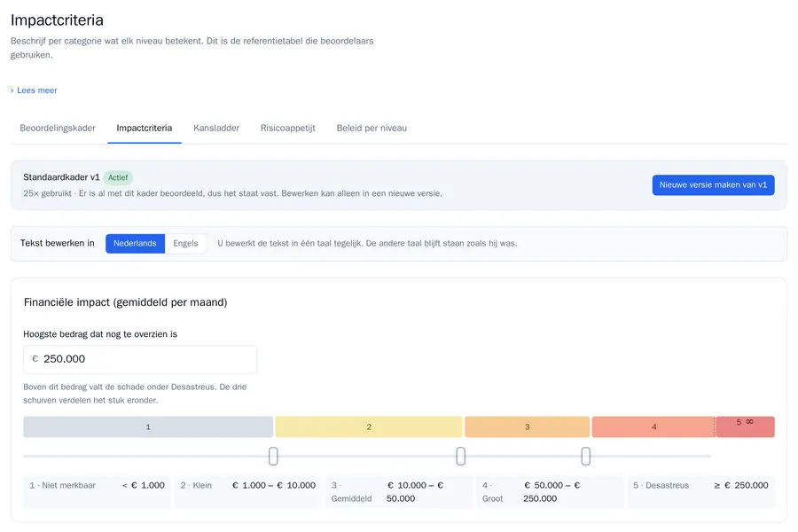Viewport: 798px width, 532px height.
Task: Click the 'Tekst bewerken in' label
Action: 58,243
